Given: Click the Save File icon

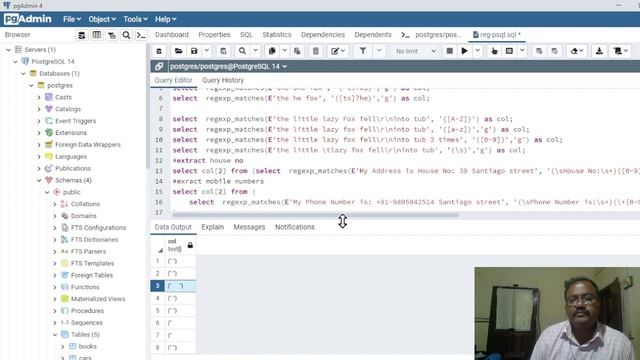Looking at the screenshot, I should click(x=194, y=51).
